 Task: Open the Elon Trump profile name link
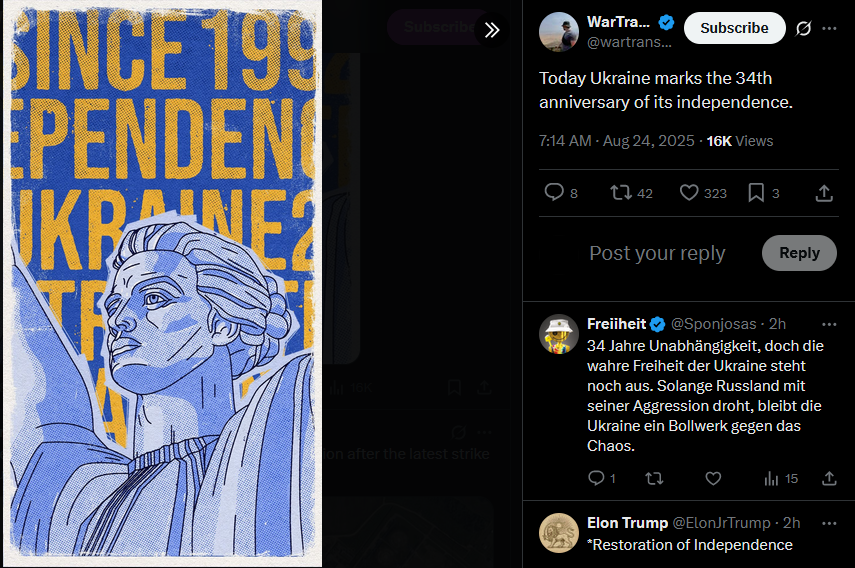coord(627,523)
